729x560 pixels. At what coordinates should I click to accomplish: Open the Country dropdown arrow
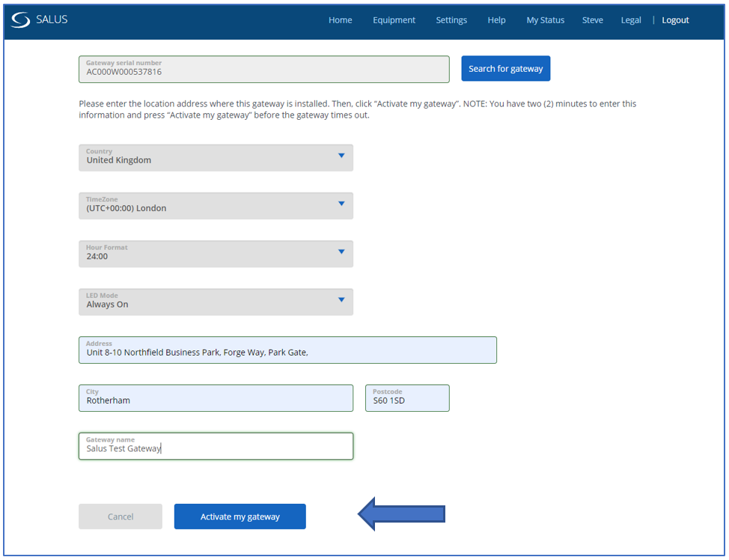[x=341, y=156]
